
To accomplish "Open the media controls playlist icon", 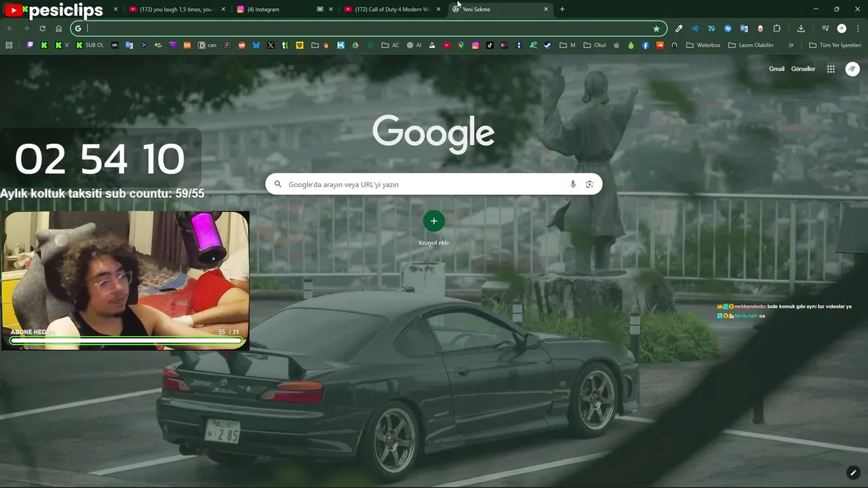I will point(825,28).
